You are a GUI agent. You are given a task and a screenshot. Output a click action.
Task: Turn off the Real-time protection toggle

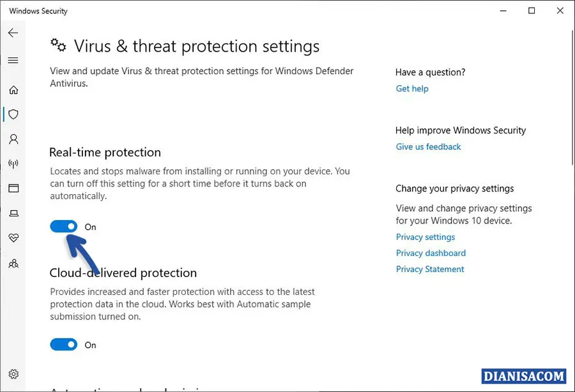click(63, 226)
